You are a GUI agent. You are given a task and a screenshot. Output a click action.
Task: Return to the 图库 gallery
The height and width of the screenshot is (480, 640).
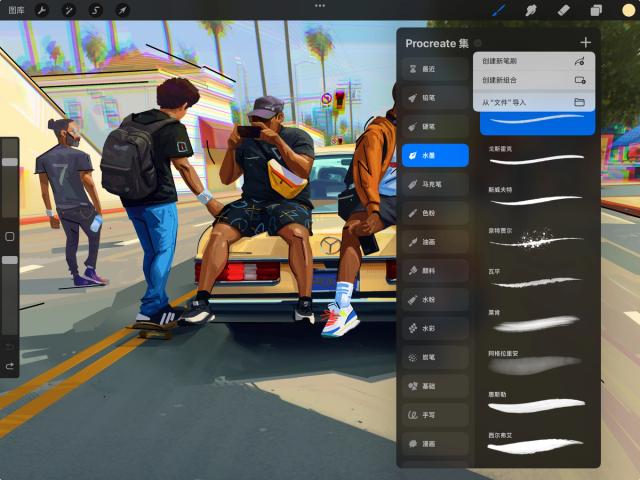pyautogui.click(x=16, y=10)
